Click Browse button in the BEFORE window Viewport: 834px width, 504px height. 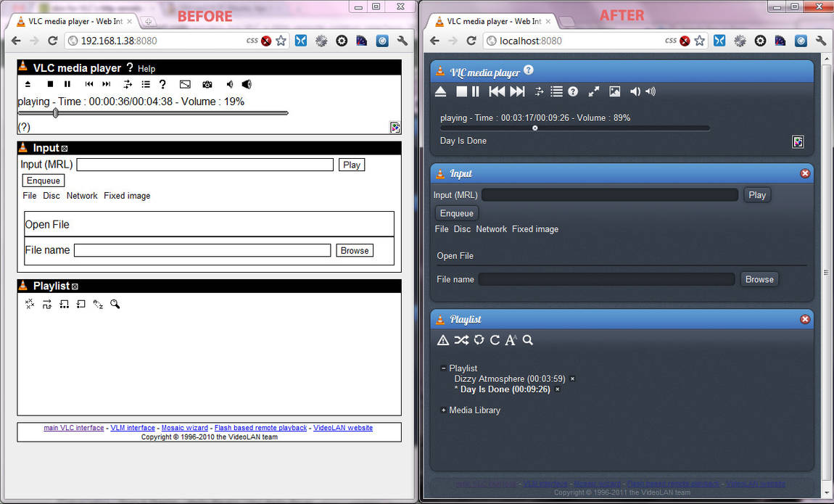[355, 250]
